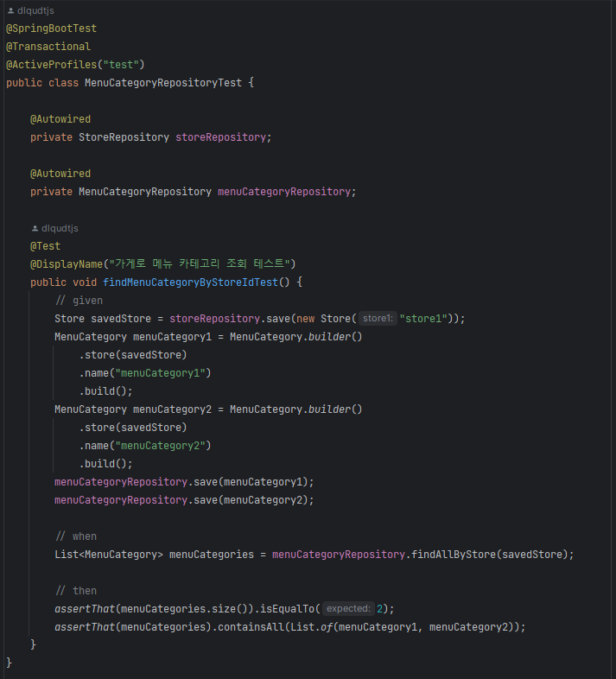Click the closing brace of the test method

34,644
